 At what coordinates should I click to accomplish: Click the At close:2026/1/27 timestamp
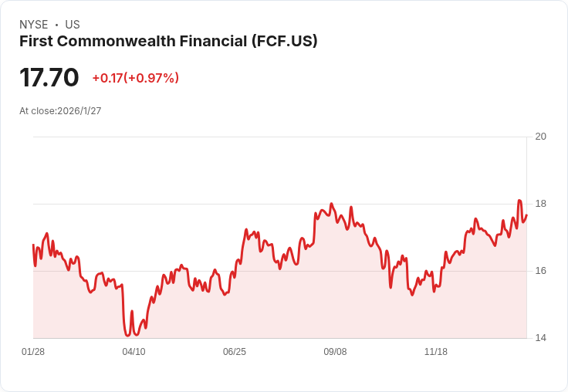[60, 111]
